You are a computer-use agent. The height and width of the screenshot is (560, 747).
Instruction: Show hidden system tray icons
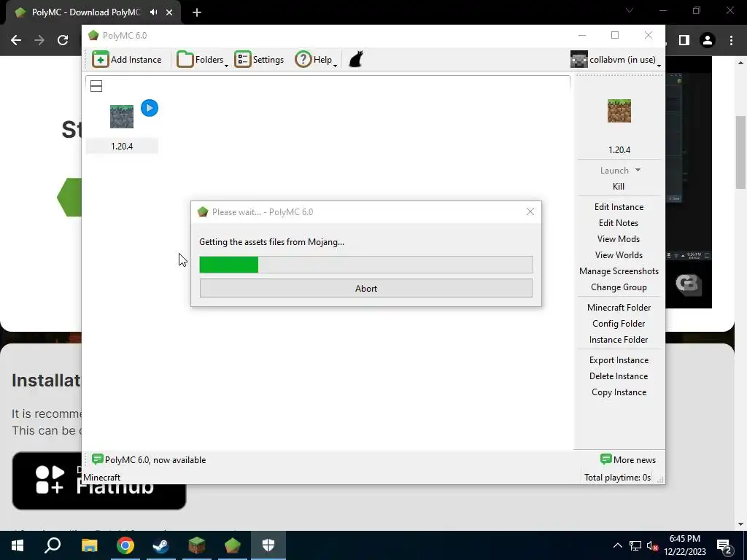point(617,545)
